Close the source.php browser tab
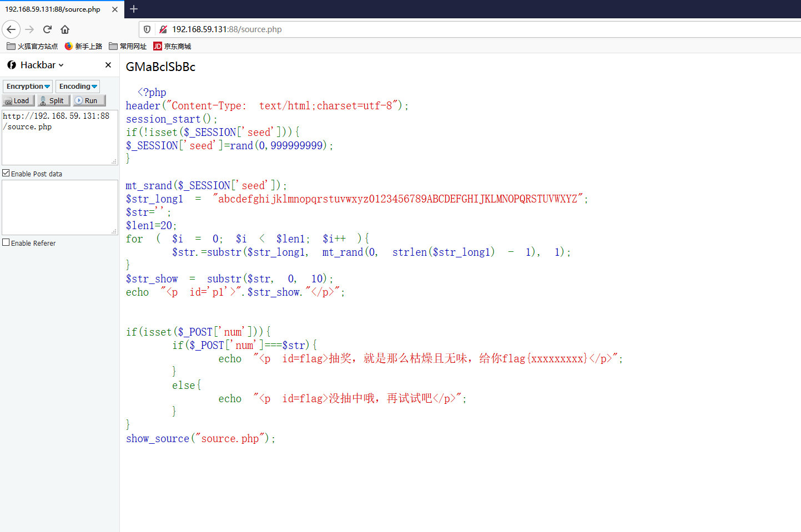 pyautogui.click(x=114, y=9)
